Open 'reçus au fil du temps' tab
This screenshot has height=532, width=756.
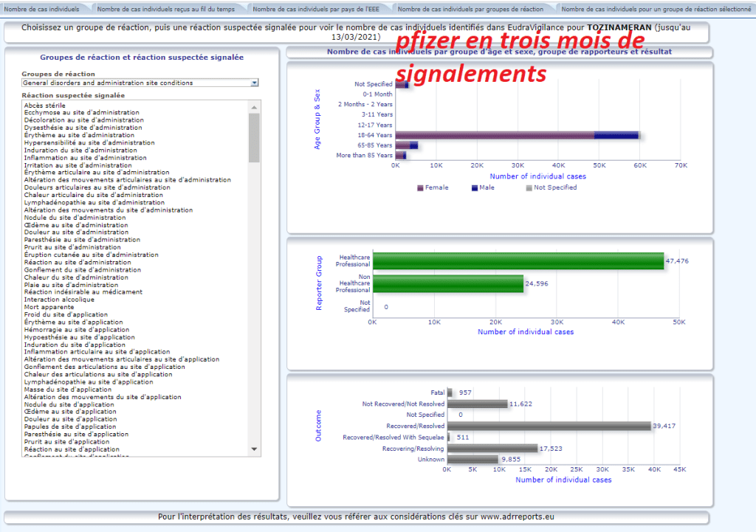coord(168,9)
